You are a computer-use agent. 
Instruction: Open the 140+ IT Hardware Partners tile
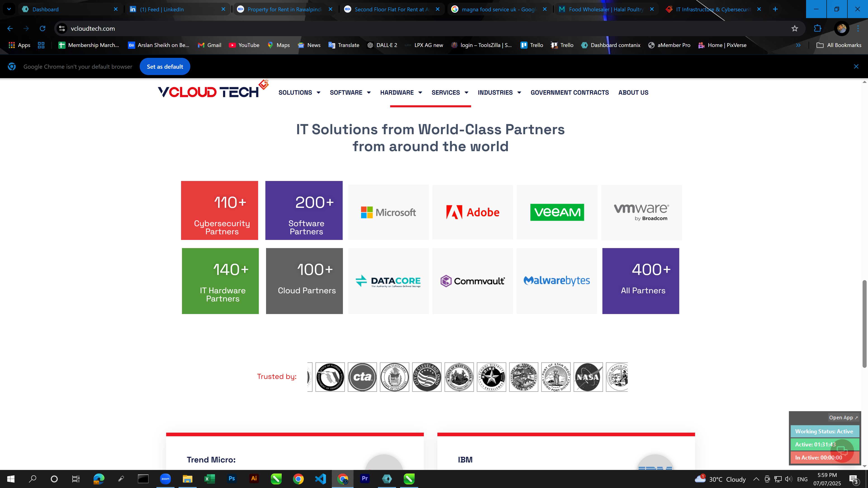point(220,281)
